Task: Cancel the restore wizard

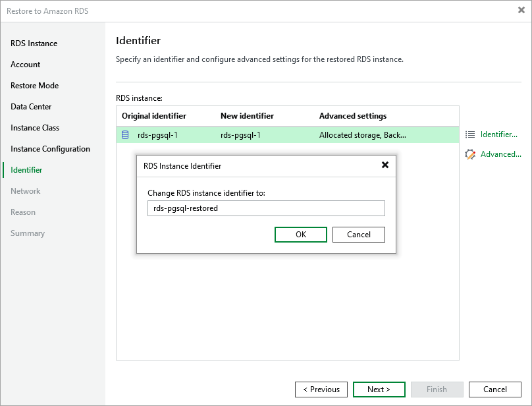Action: click(x=494, y=389)
